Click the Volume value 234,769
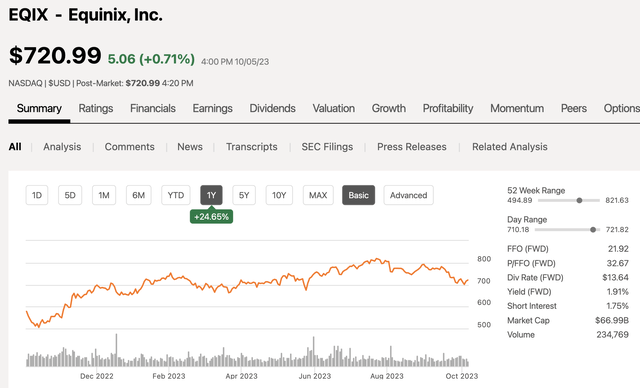 [613, 335]
